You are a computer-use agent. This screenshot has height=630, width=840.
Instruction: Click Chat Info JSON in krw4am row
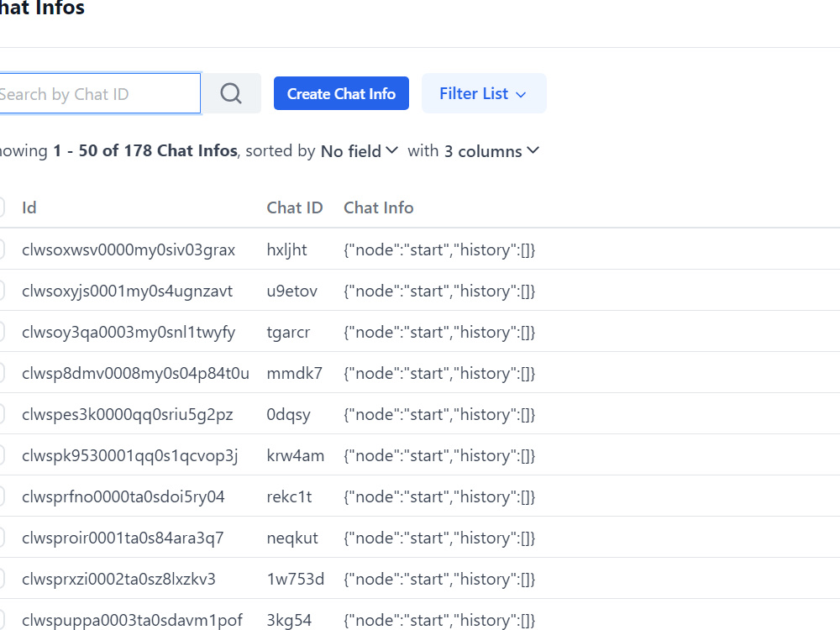[x=439, y=456]
